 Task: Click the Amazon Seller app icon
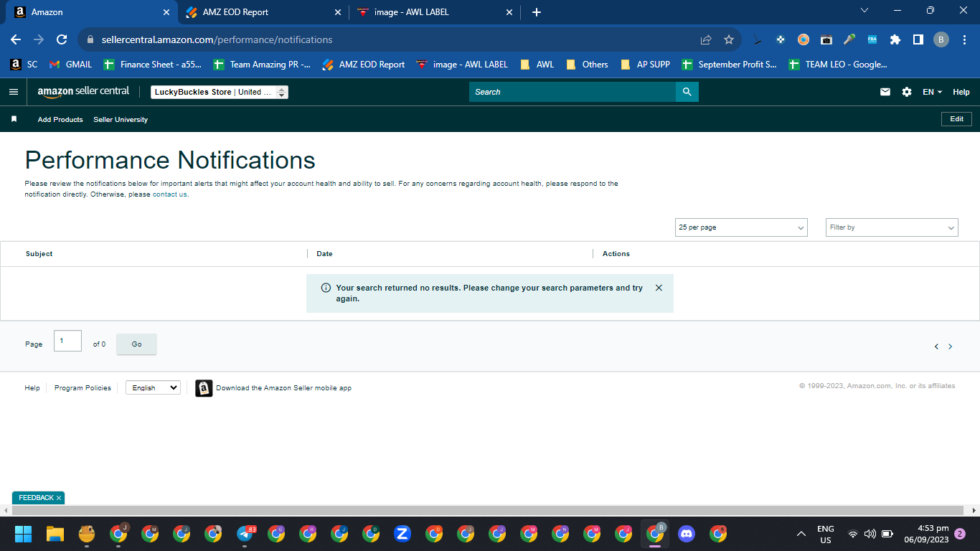coord(204,388)
